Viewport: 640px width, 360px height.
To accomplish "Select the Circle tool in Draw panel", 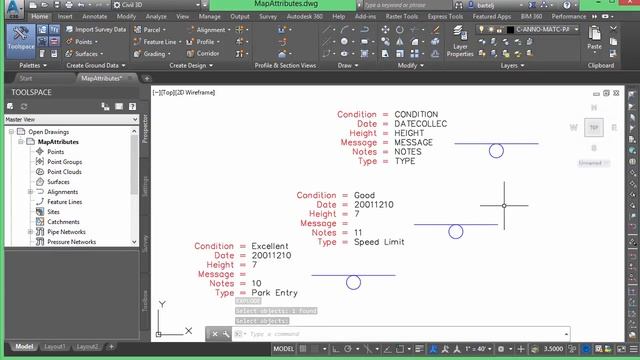I will pos(344,42).
